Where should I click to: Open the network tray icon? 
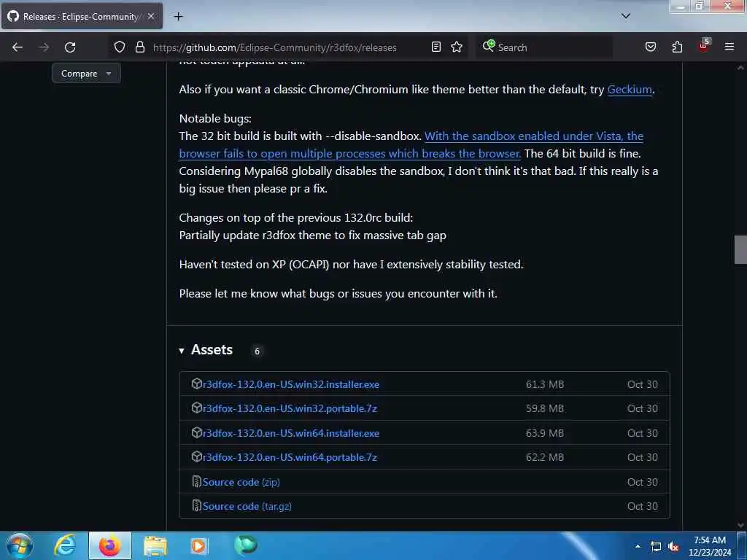pyautogui.click(x=656, y=547)
